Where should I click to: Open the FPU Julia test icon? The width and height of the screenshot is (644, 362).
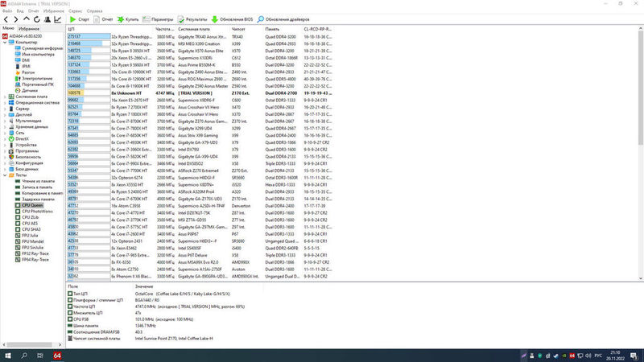18,236
